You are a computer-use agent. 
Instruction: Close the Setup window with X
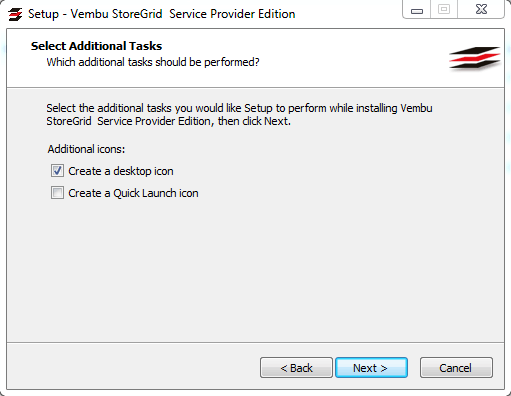(x=481, y=9)
